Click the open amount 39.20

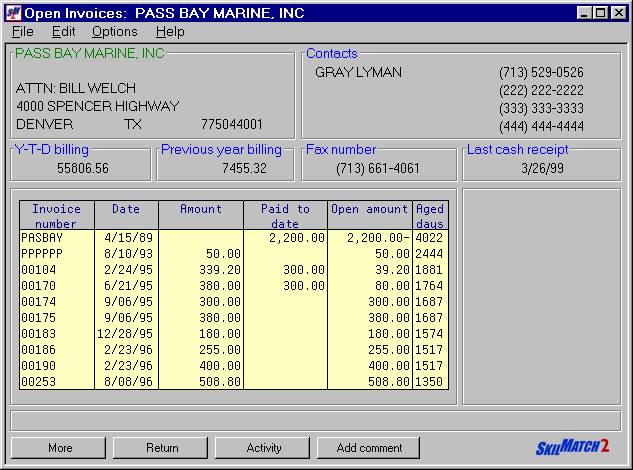point(392,270)
